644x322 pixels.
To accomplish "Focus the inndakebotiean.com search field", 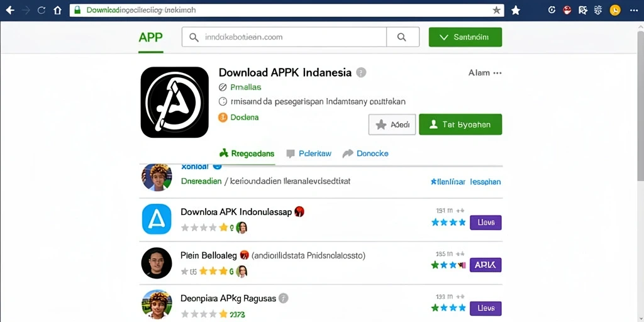I will tap(284, 37).
